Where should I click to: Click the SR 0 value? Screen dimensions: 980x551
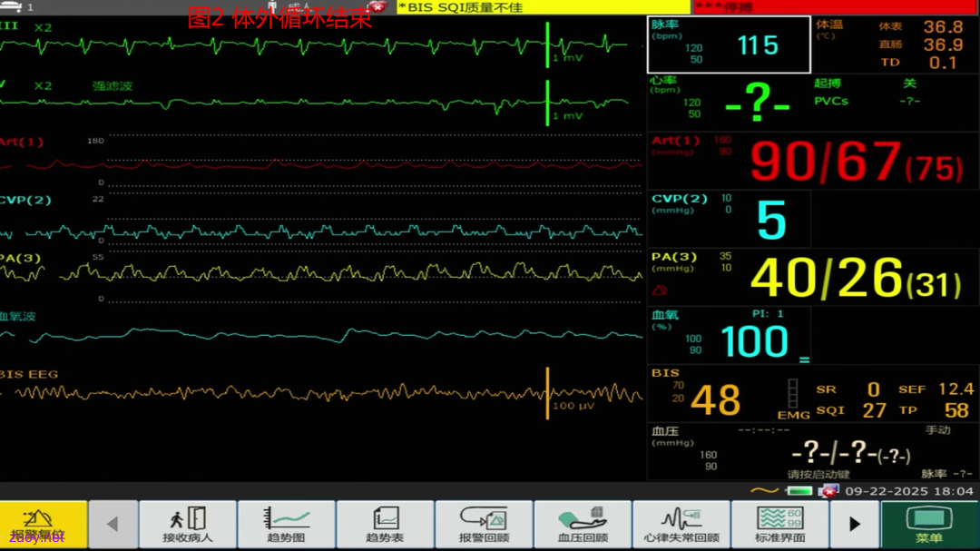(x=848, y=389)
